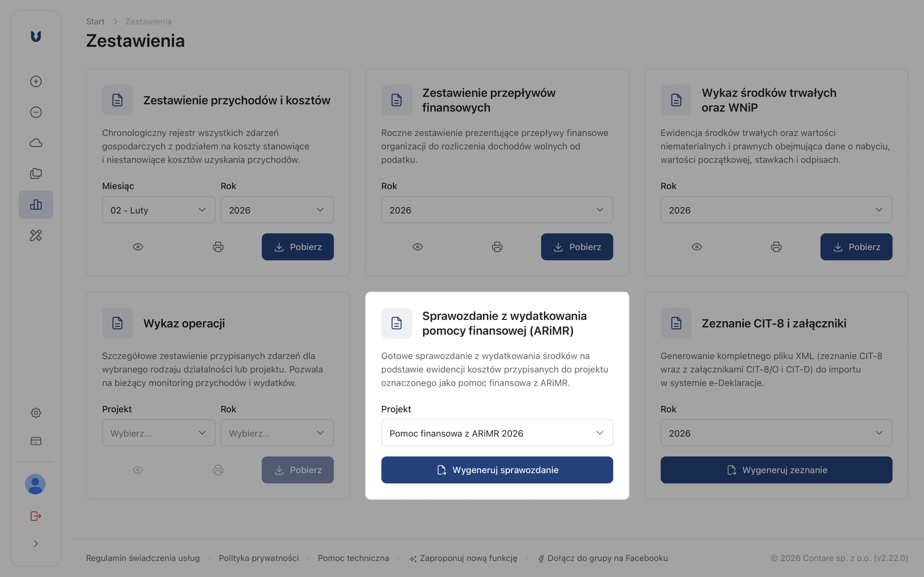Select the bar chart reports icon in sidebar
This screenshot has width=924, height=577.
point(35,204)
